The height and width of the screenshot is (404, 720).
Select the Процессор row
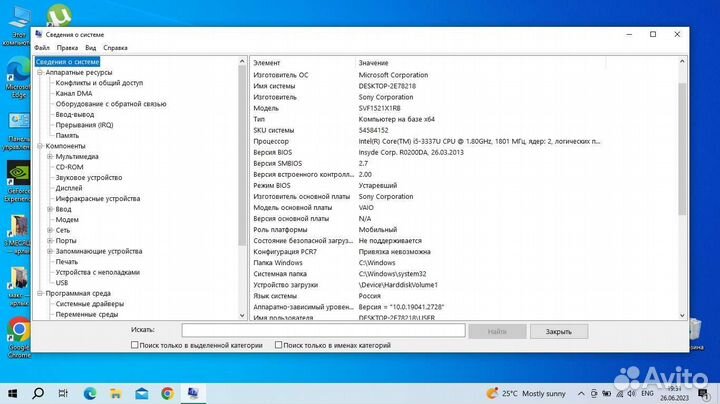[x=427, y=141]
